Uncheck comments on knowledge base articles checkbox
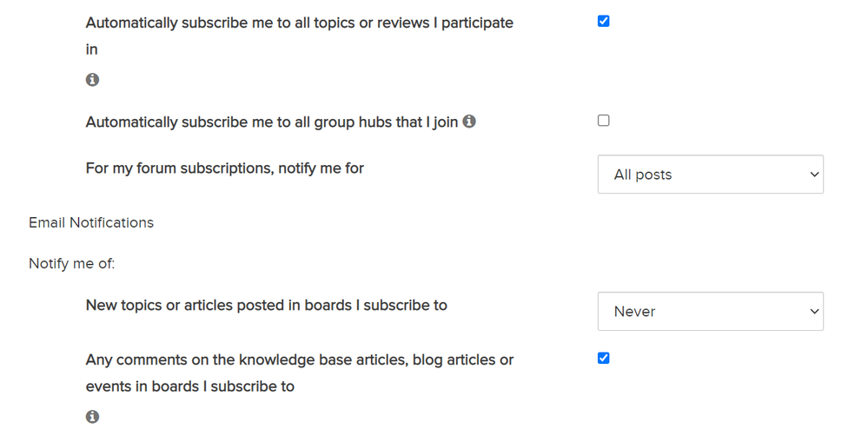This screenshot has height=429, width=868. click(x=603, y=358)
